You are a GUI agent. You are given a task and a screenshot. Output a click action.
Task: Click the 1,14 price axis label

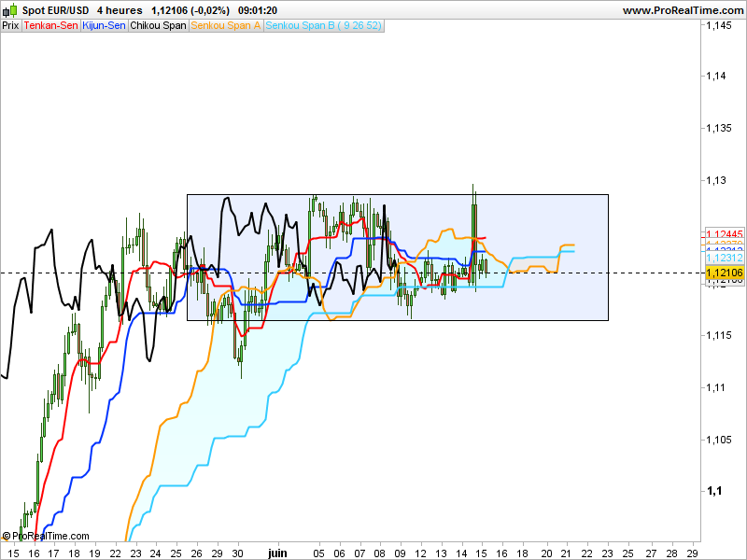716,76
